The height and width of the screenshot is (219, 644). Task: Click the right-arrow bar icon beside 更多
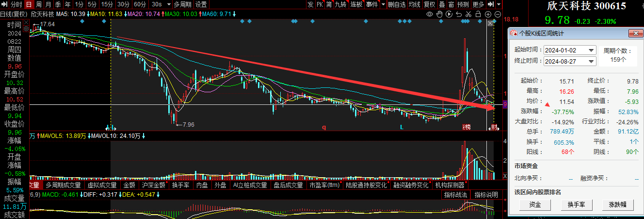point(491,4)
